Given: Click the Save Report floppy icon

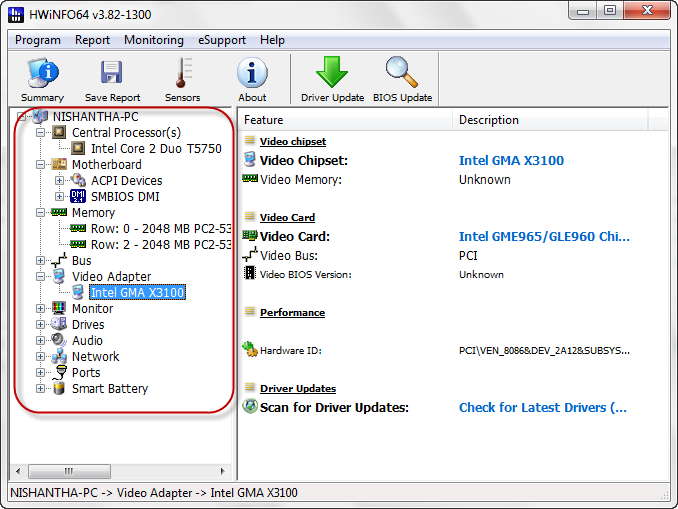Looking at the screenshot, I should (112, 73).
